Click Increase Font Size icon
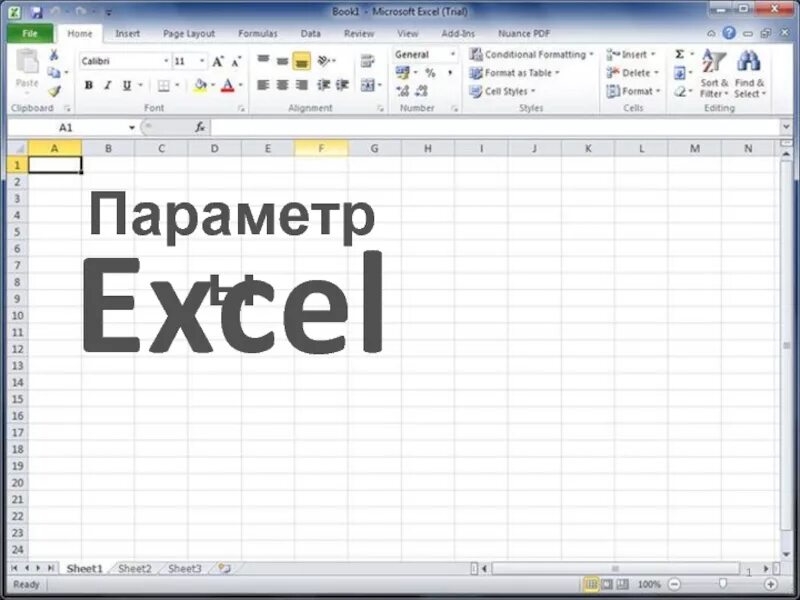 click(x=217, y=62)
